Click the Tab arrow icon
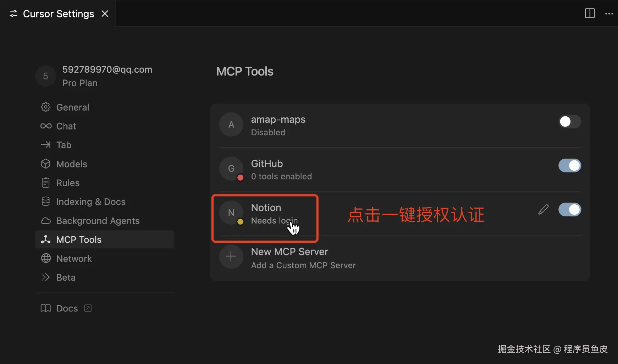The width and height of the screenshot is (618, 364). (x=46, y=145)
